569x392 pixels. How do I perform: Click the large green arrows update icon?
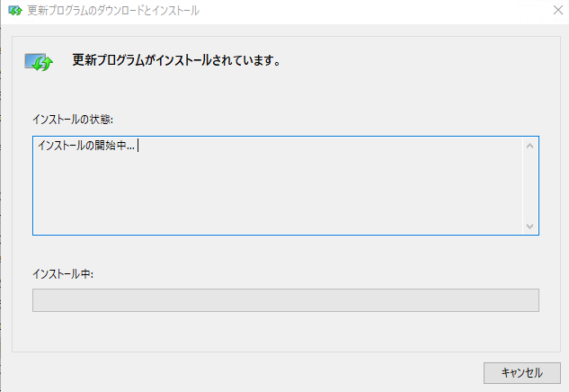(39, 62)
